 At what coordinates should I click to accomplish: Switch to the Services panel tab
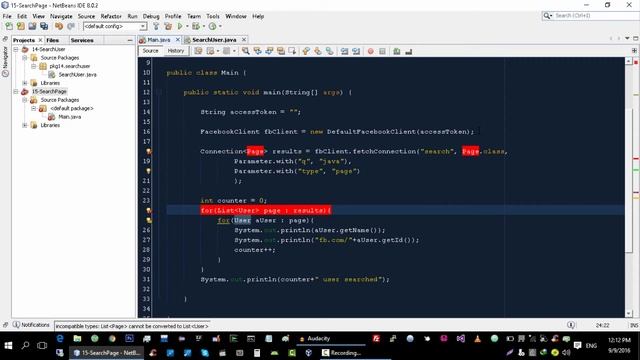pyautogui.click(x=82, y=40)
